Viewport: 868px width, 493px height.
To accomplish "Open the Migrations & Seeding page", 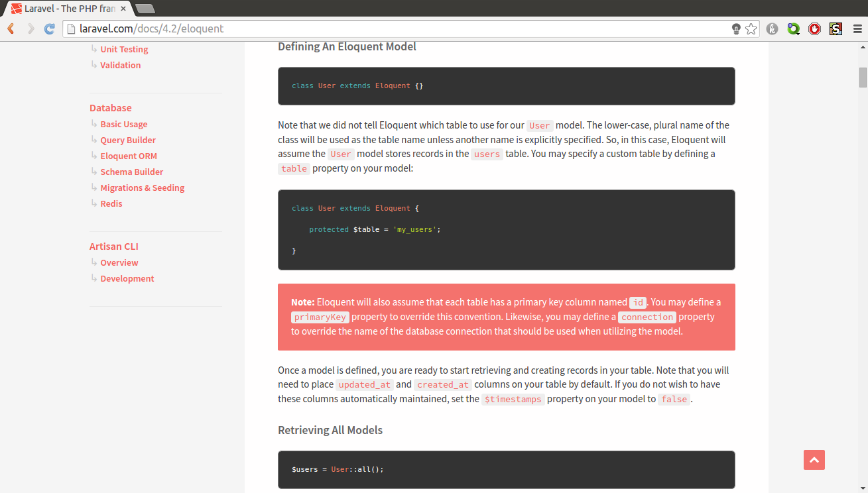I will tap(142, 188).
